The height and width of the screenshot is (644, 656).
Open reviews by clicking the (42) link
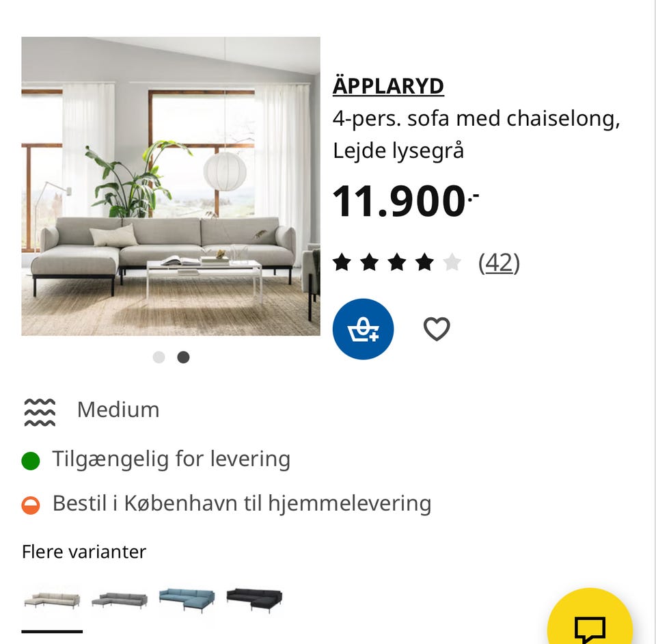(500, 262)
